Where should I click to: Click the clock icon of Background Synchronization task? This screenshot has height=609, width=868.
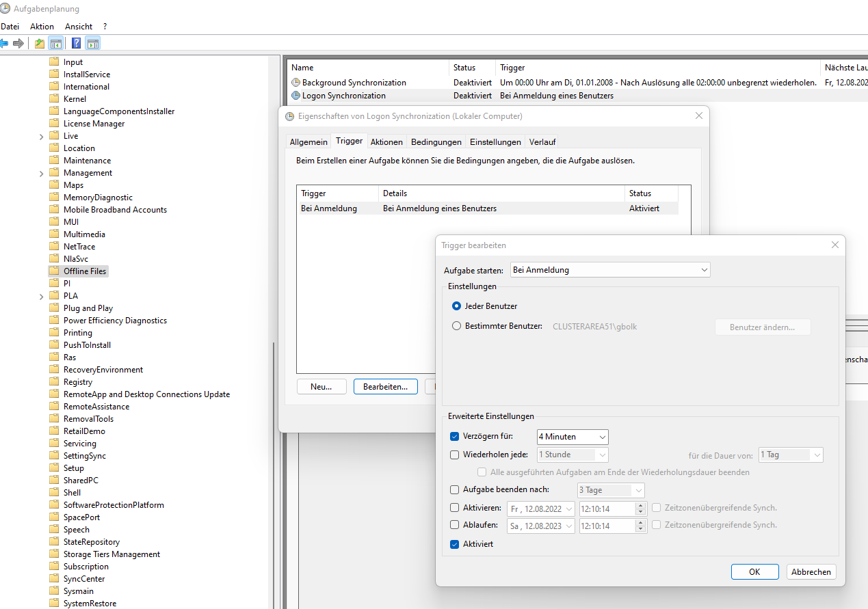(296, 83)
